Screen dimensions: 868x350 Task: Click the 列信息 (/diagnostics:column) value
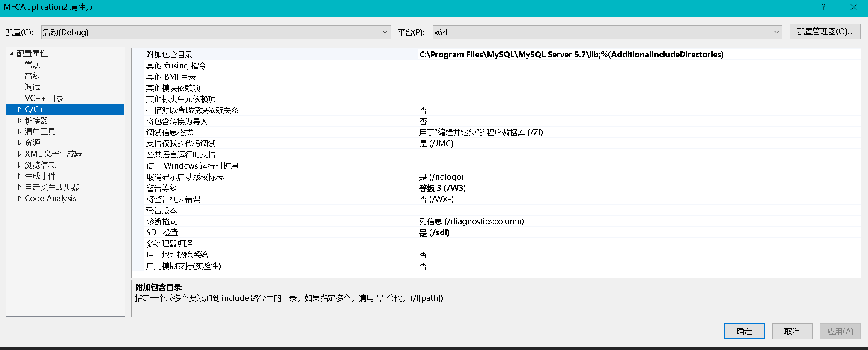pos(471,222)
